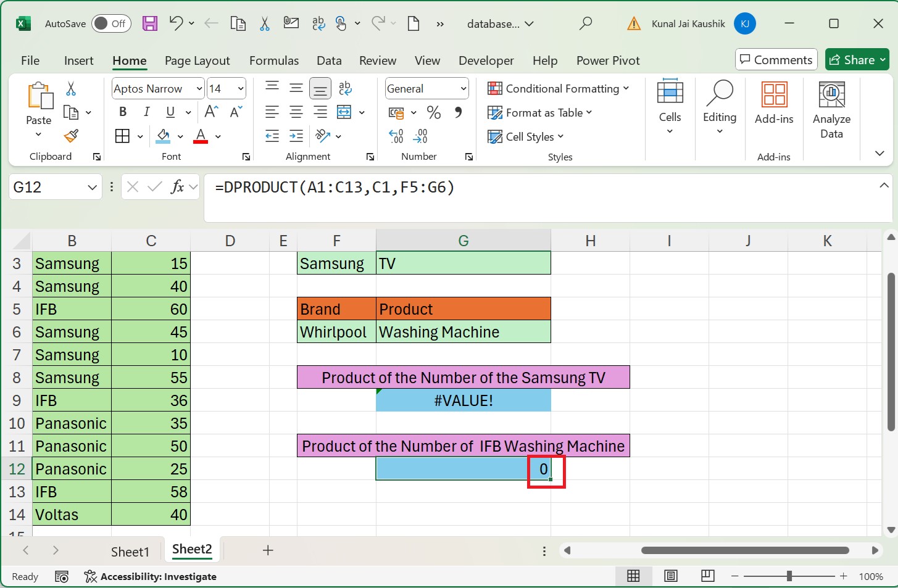Toggle Center alignment for selection
898x588 pixels.
click(x=296, y=112)
